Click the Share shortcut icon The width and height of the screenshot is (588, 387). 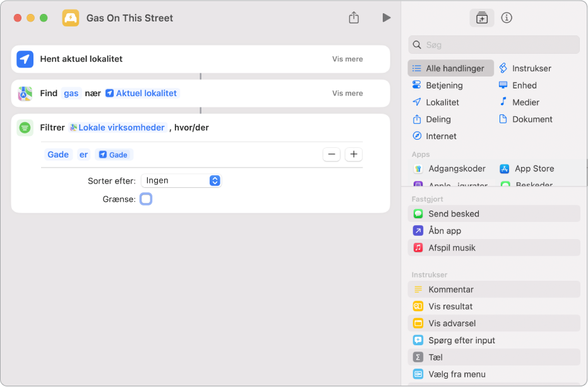pyautogui.click(x=354, y=18)
